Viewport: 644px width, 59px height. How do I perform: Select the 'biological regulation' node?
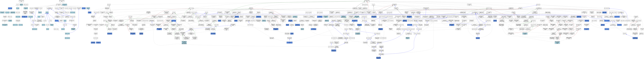coord(365,5)
